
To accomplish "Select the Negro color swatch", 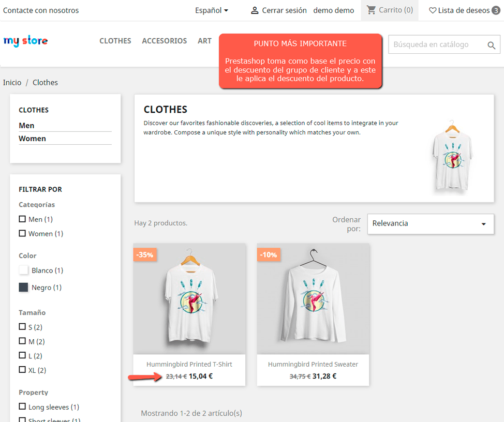I will tap(24, 288).
